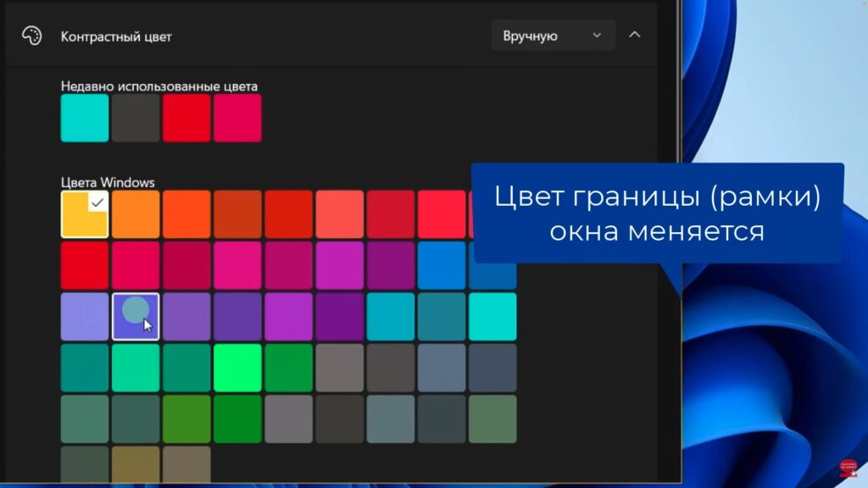Screen dimensions: 868x488
Task: Collapse the Контрастный цвет section chevron
Action: (634, 35)
